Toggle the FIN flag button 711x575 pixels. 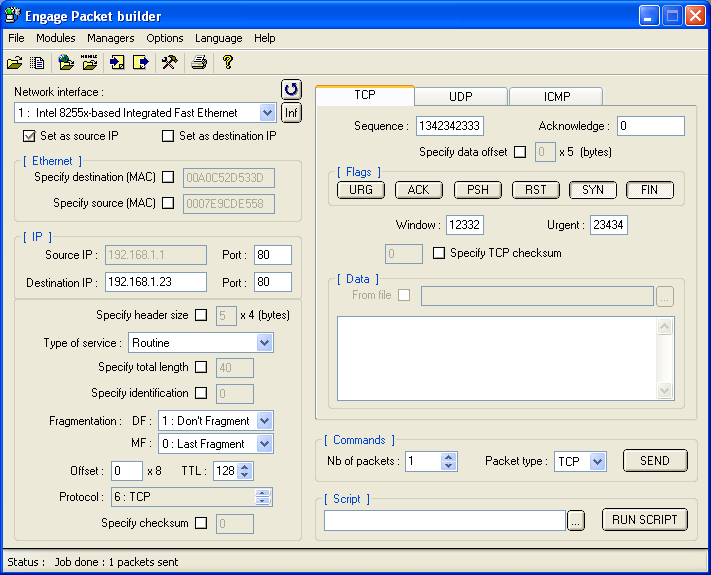pyautogui.click(x=650, y=190)
